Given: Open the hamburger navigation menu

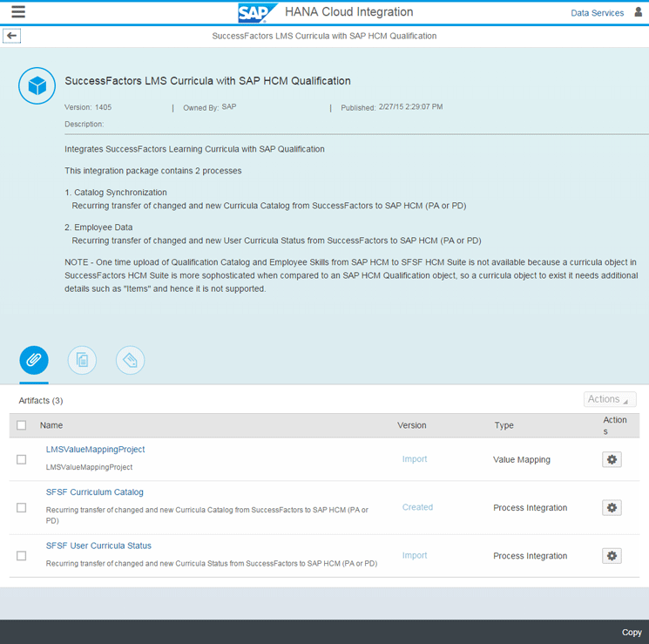Looking at the screenshot, I should click(17, 12).
